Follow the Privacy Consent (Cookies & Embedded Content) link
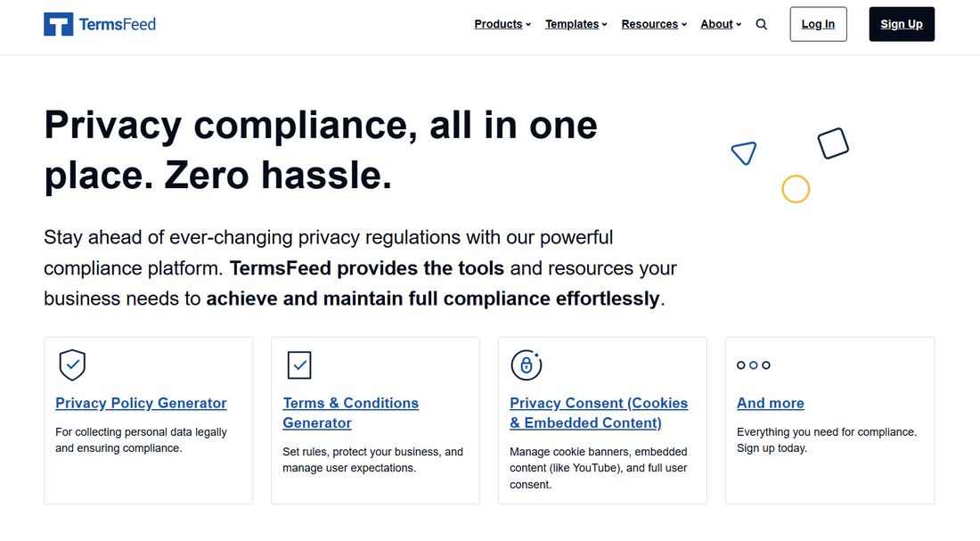 coord(599,413)
